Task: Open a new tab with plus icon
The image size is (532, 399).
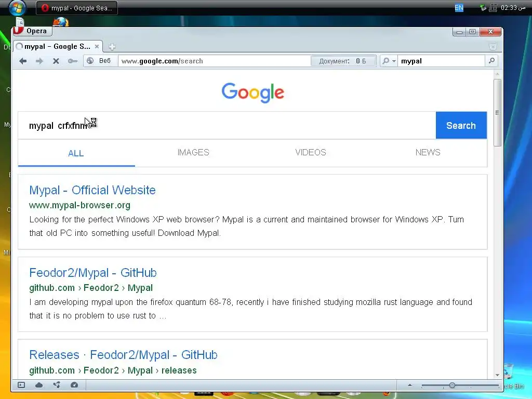Action: [x=112, y=47]
